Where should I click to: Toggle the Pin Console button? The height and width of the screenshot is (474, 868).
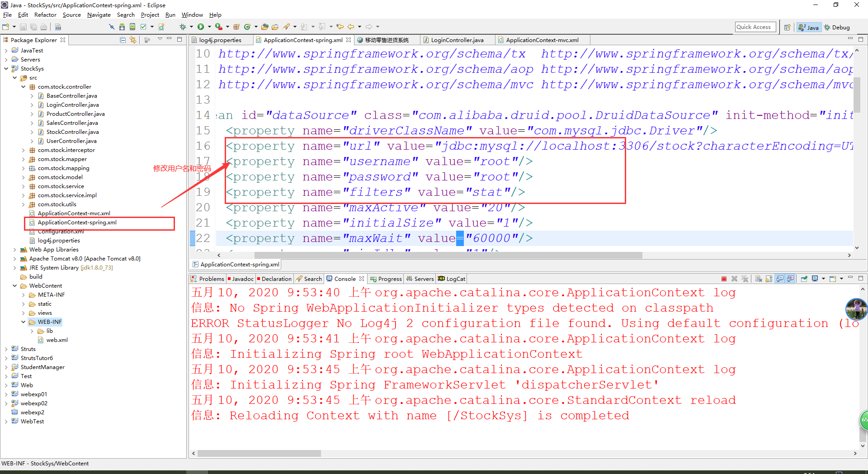click(x=804, y=279)
